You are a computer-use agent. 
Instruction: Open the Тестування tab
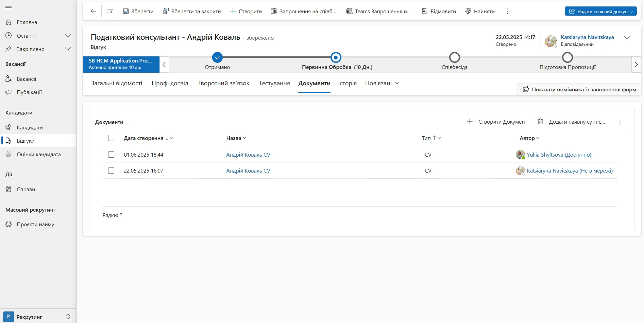[x=274, y=83]
